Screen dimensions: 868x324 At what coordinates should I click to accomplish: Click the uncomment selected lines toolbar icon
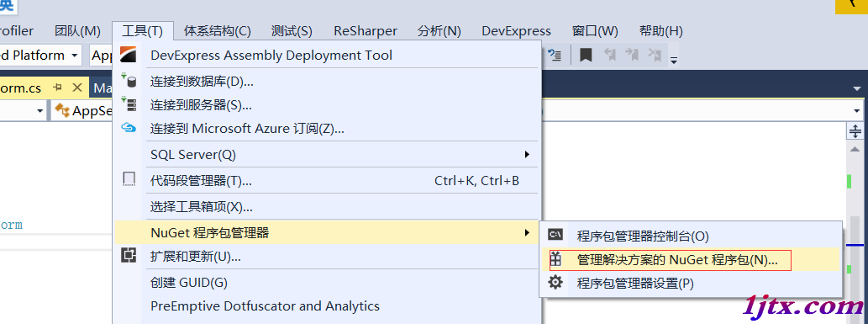(x=555, y=55)
